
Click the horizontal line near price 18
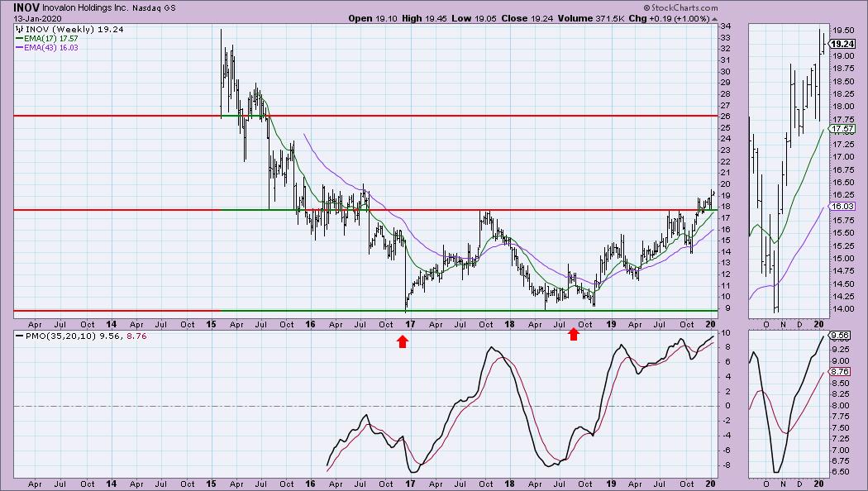[365, 210]
